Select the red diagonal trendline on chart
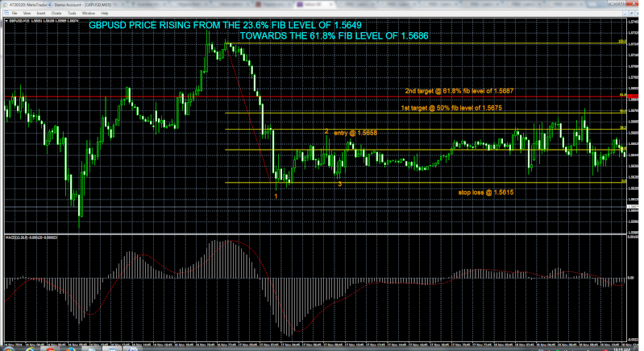 click(248, 112)
